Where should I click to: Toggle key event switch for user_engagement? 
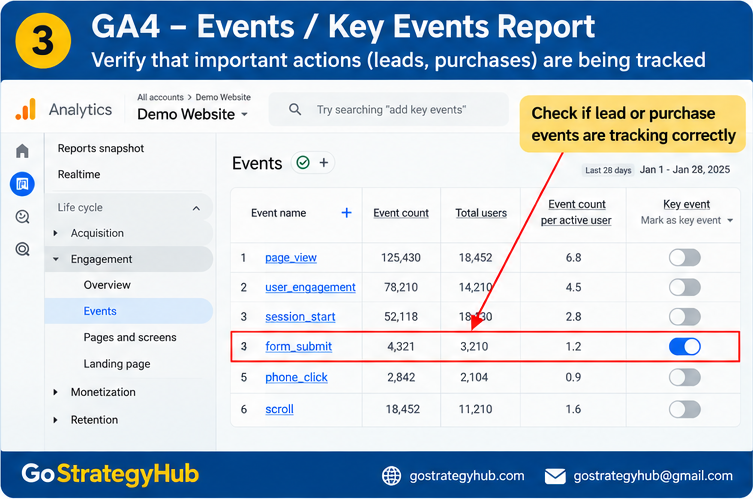coord(684,287)
